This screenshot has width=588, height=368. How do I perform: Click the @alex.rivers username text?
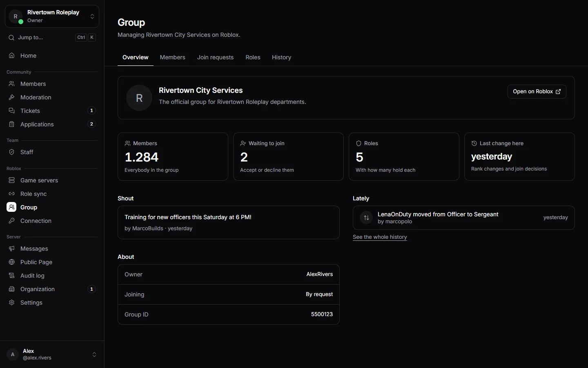tap(37, 358)
